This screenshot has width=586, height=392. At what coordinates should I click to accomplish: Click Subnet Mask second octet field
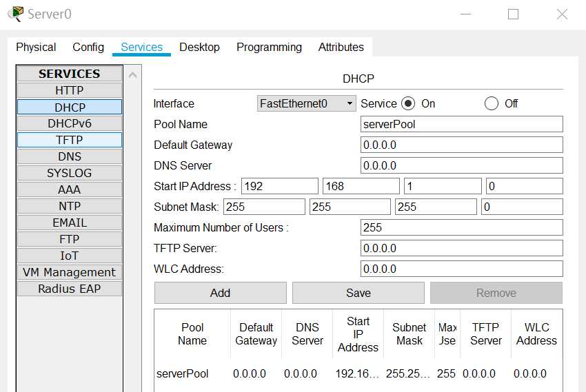(350, 207)
